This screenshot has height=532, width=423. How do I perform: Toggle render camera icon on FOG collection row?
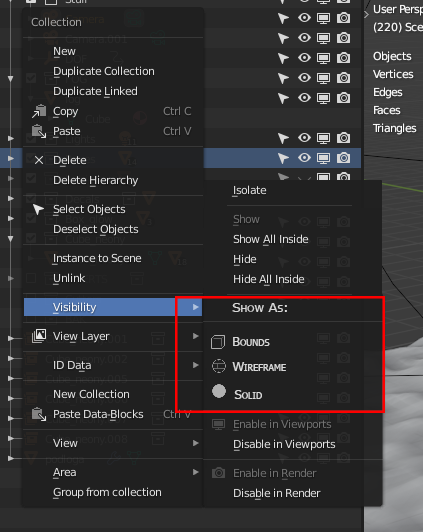[x=343, y=78]
